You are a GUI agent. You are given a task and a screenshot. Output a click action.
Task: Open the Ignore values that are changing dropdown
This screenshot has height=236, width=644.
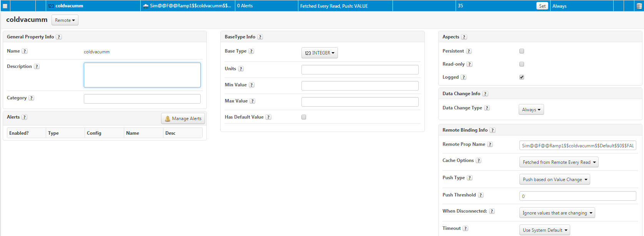tap(557, 213)
